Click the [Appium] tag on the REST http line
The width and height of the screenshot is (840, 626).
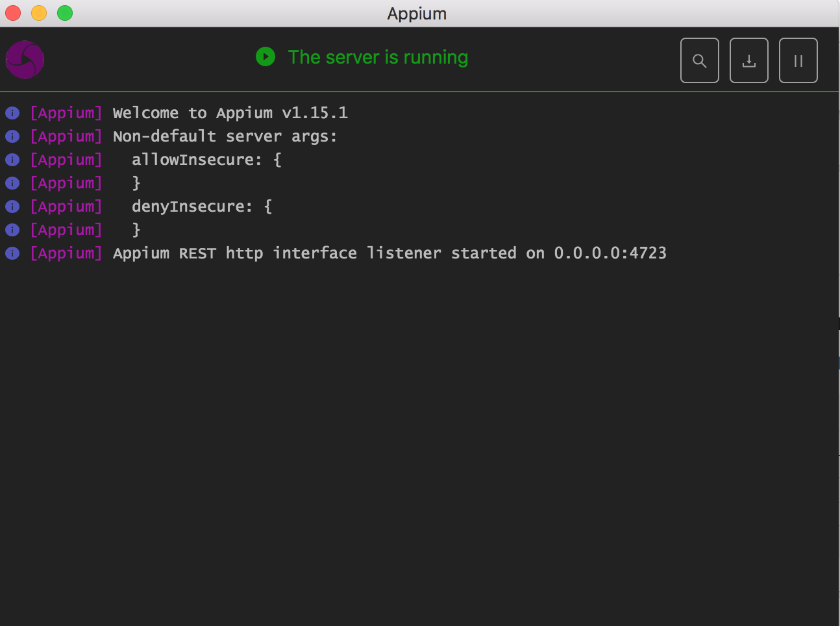point(66,253)
